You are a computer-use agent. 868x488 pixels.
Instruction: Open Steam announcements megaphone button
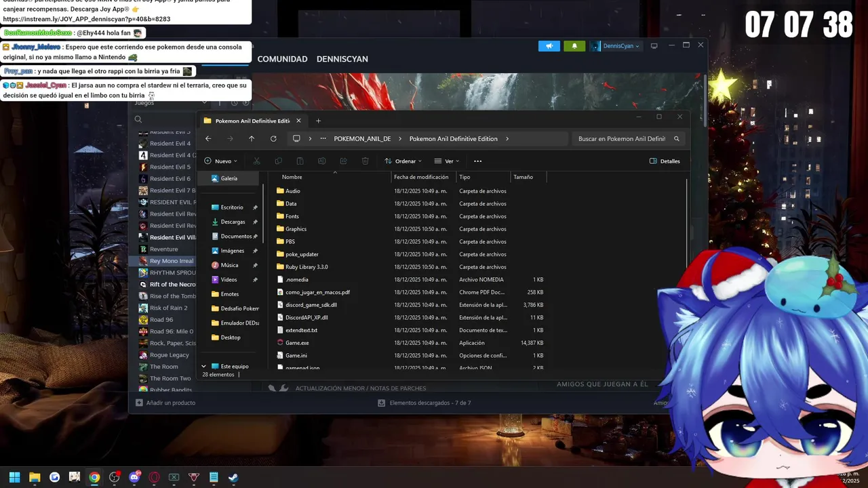549,46
